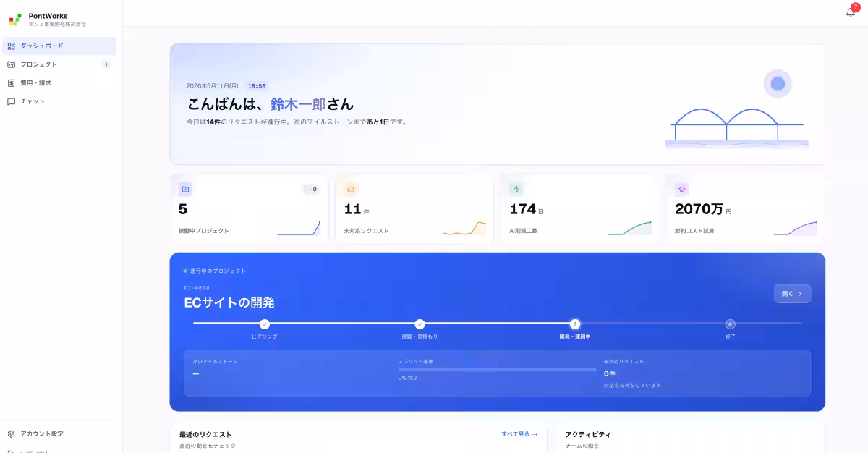The width and height of the screenshot is (868, 453).
Task: Click the スプリント進捗 progress bar
Action: [x=498, y=370]
